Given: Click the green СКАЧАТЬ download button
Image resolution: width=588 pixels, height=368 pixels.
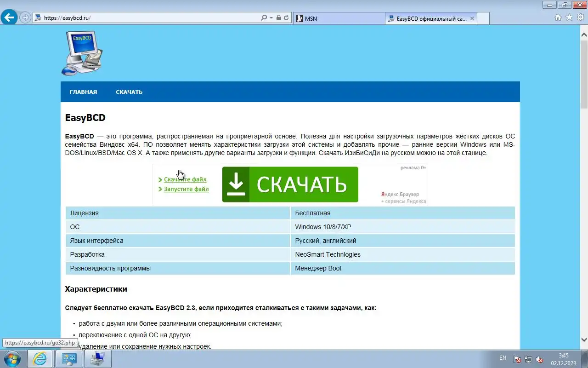Looking at the screenshot, I should pyautogui.click(x=290, y=184).
